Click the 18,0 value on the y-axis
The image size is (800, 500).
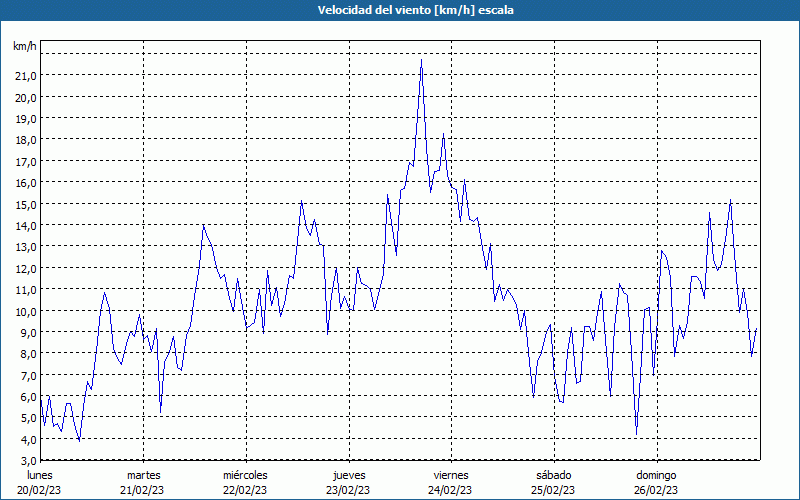(x=26, y=140)
